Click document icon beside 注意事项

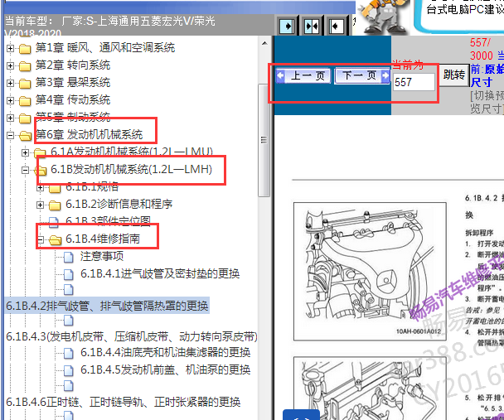69,257
